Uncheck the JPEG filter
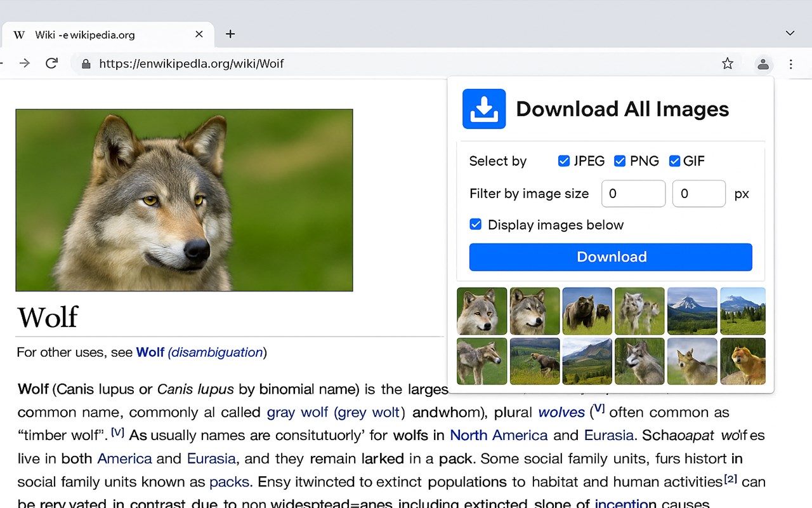Image resolution: width=812 pixels, height=508 pixels. (564, 161)
